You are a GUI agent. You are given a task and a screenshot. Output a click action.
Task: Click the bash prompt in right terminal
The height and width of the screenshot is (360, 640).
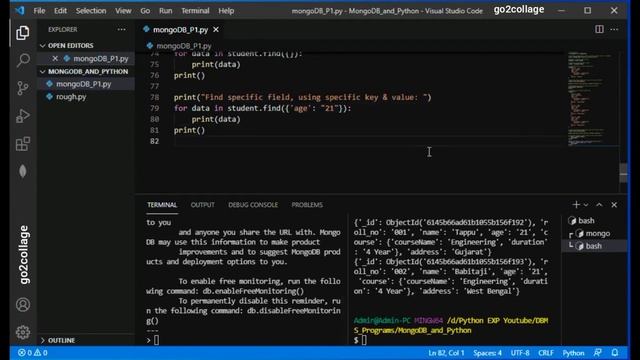coord(364,340)
